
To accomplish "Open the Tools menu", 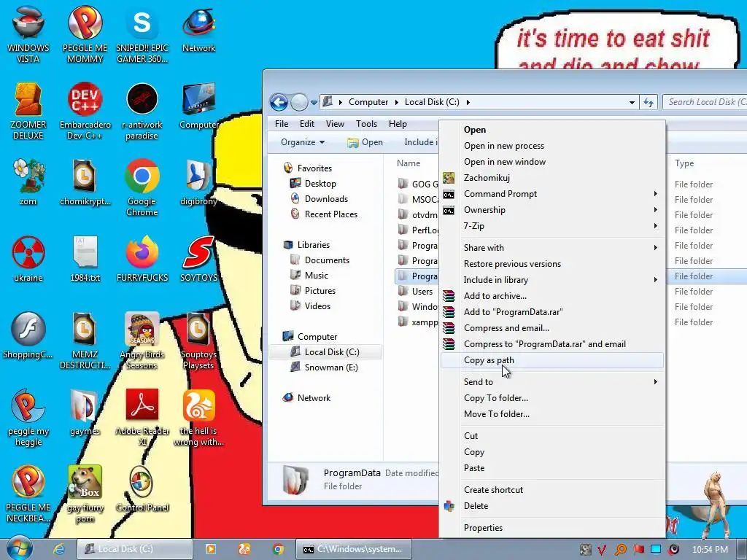I will coord(366,124).
